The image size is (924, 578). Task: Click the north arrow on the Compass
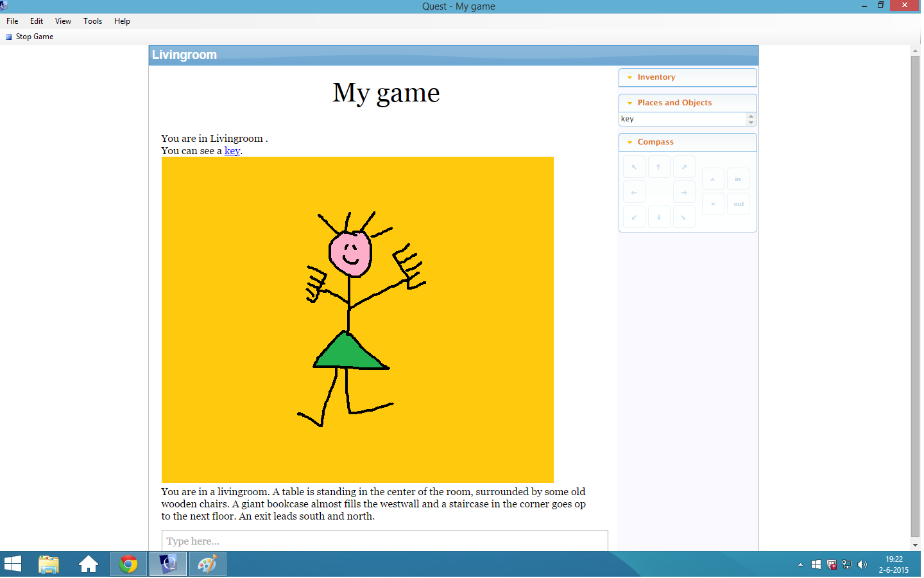(659, 166)
